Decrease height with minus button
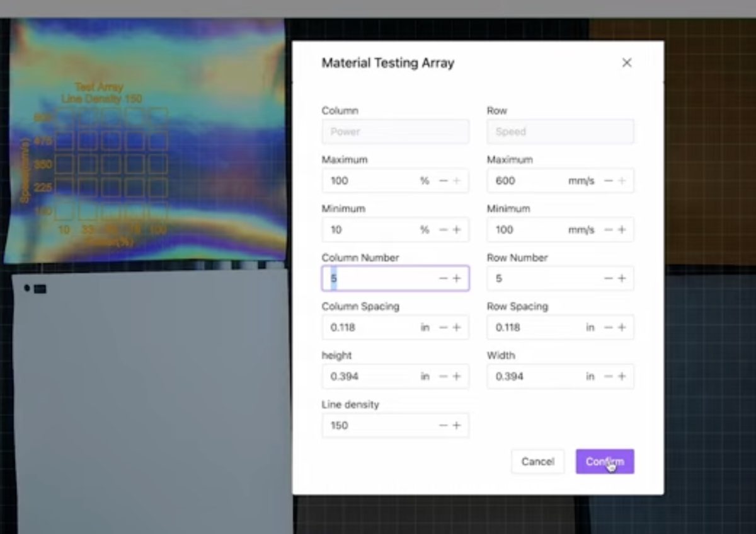The image size is (756, 534). 443,376
